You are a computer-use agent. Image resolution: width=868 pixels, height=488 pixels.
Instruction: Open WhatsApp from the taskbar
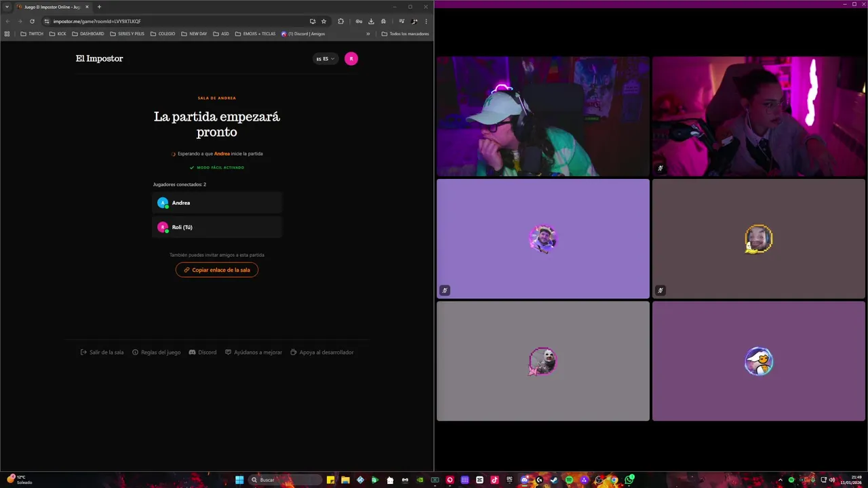629,480
